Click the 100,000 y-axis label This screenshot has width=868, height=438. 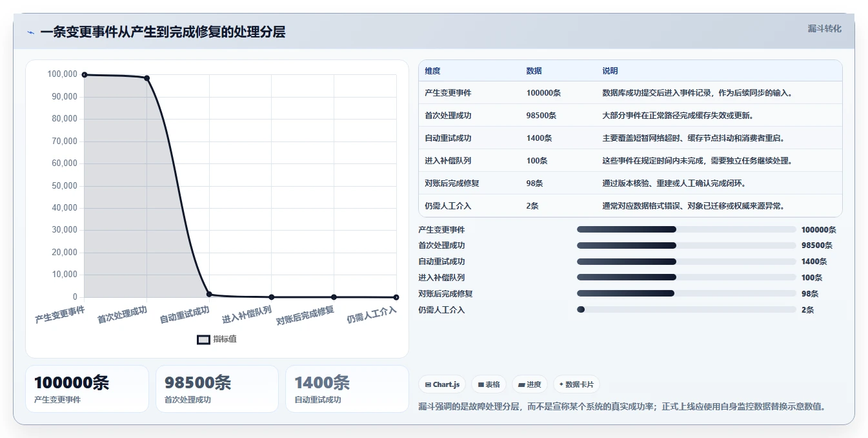[62, 74]
